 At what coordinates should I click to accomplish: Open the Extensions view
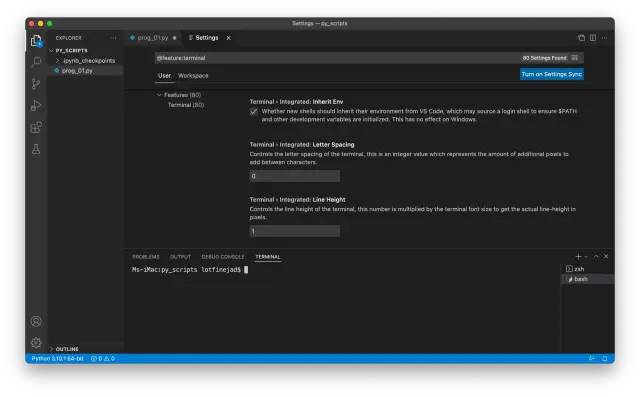click(x=36, y=127)
